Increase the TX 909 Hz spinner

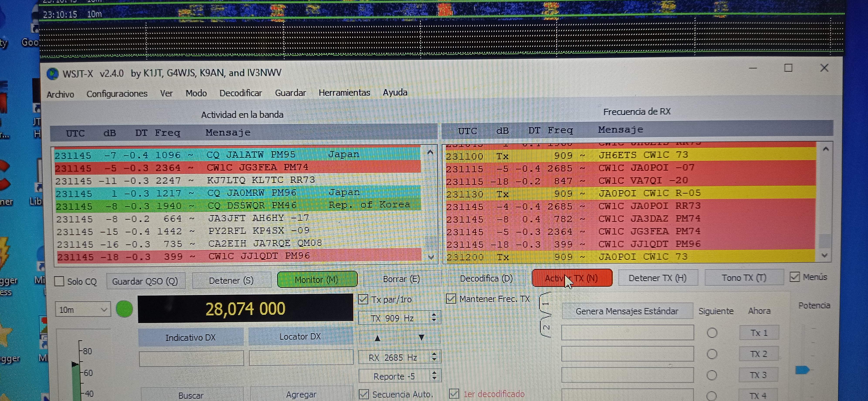click(x=434, y=315)
